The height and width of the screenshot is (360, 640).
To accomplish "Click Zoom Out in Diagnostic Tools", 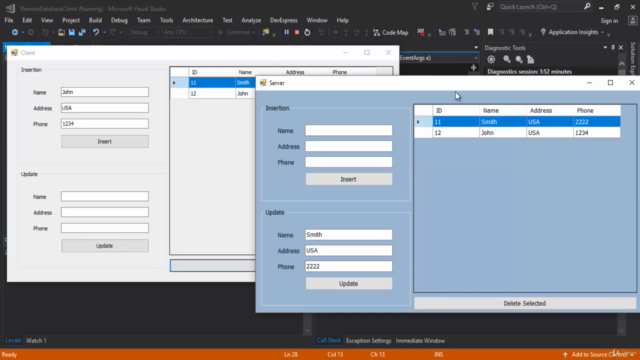I will pyautogui.click(x=519, y=60).
